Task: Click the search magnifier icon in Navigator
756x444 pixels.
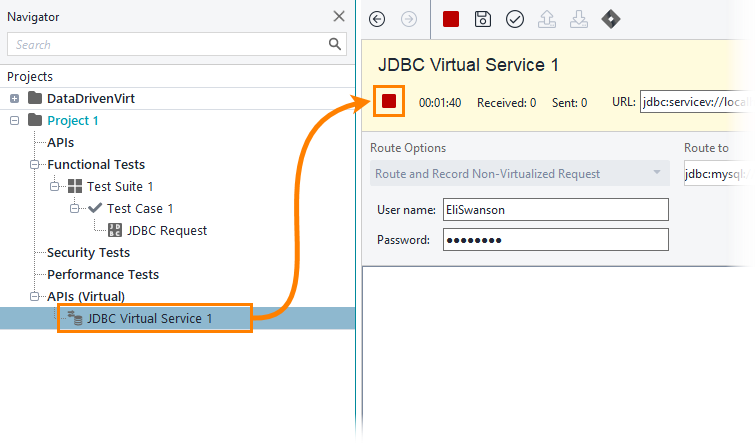Action: pyautogui.click(x=335, y=44)
